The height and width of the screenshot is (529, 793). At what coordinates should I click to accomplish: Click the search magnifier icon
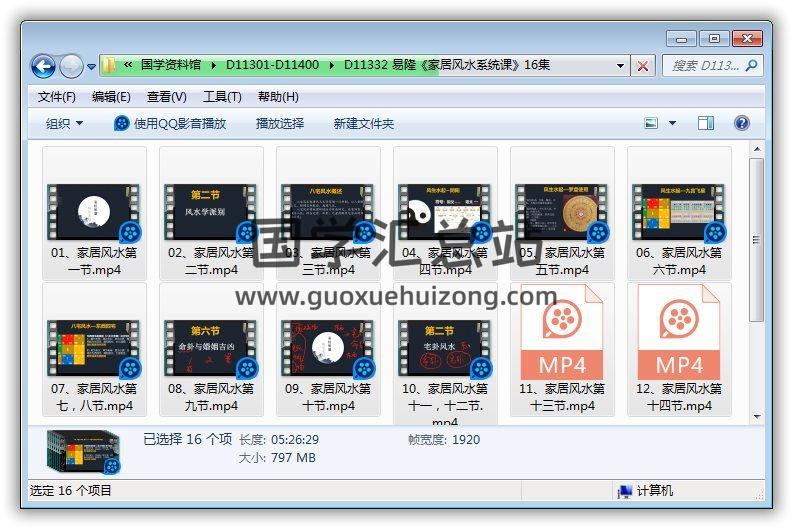click(751, 66)
